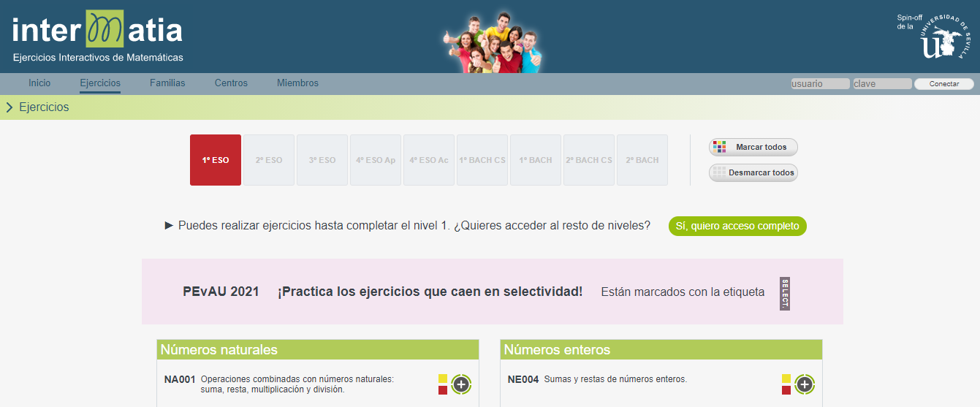Click the Desmarcar todos button
Image resolution: width=980 pixels, height=407 pixels.
tap(753, 173)
